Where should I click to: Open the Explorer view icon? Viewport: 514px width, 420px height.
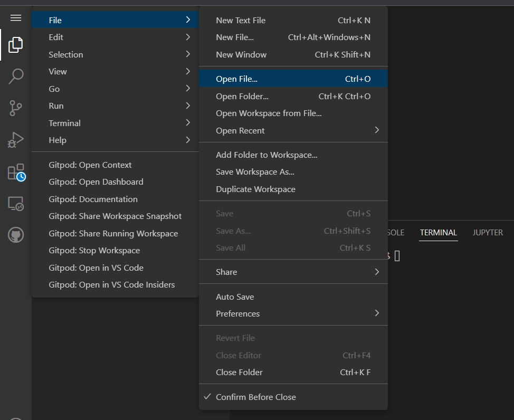coord(16,45)
